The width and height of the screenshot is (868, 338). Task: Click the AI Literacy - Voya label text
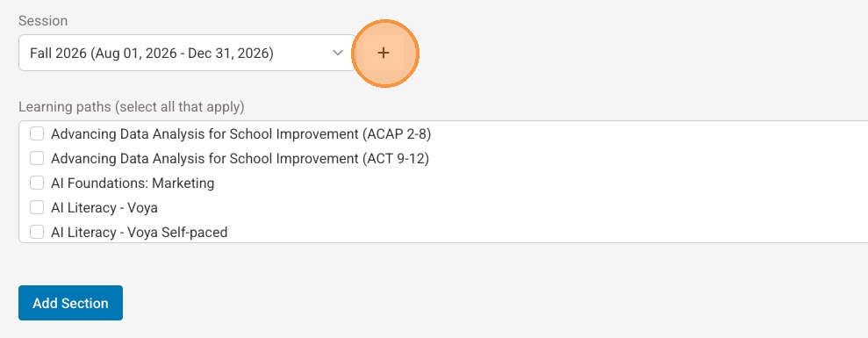(104, 208)
